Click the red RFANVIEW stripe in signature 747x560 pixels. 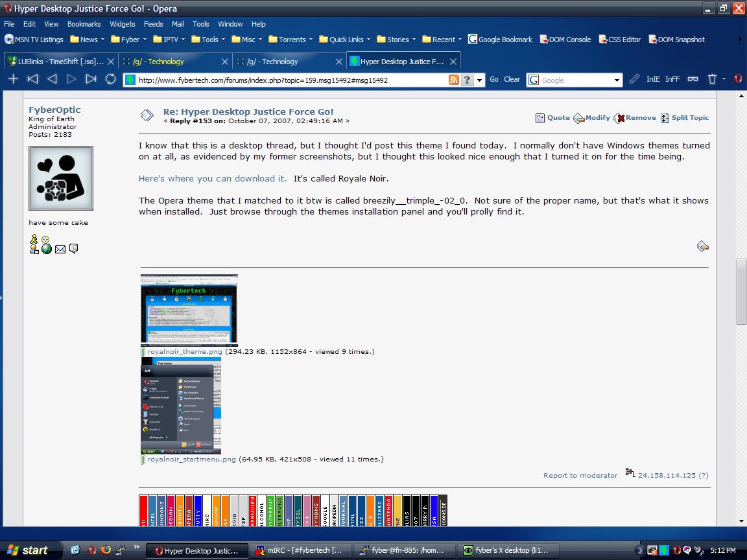click(x=252, y=511)
